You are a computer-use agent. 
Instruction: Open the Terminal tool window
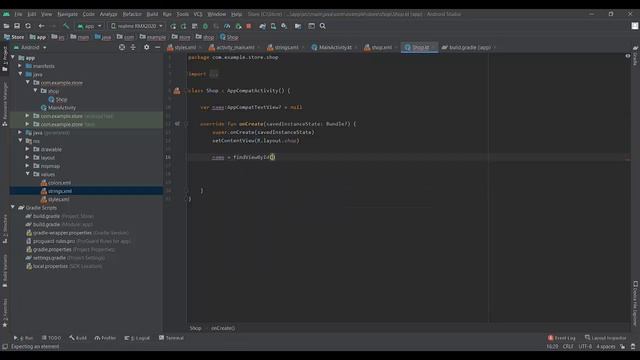point(171,338)
